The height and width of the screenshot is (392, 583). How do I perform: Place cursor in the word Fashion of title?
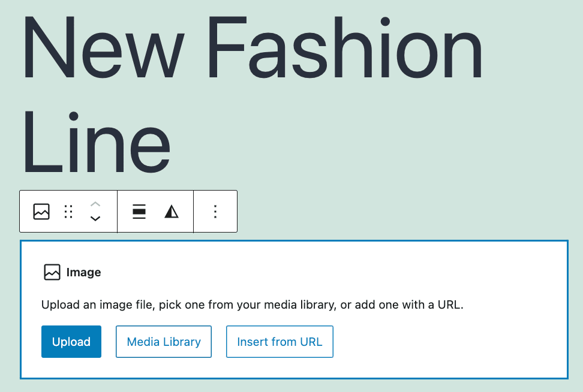(344, 47)
